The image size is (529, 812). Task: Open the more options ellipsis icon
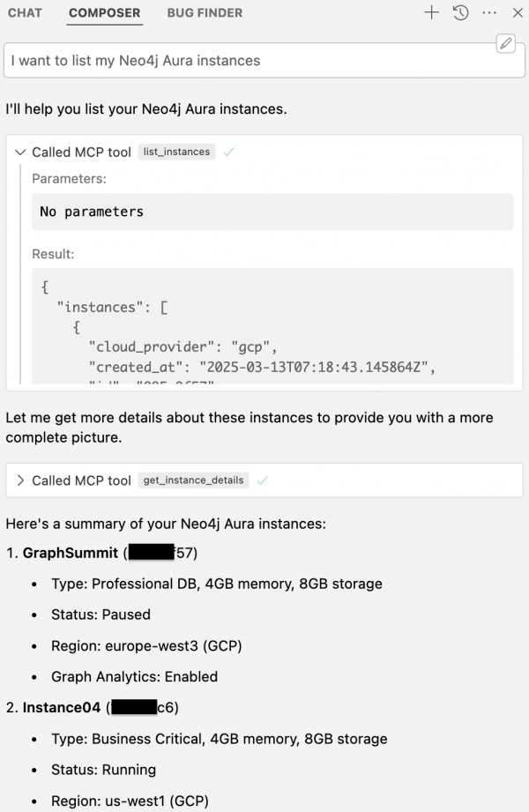click(x=488, y=12)
